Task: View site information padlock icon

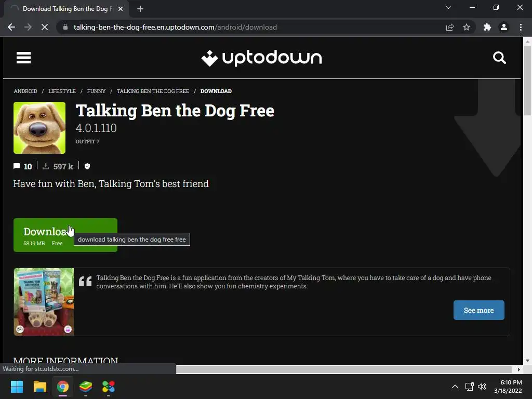Action: coord(65,27)
